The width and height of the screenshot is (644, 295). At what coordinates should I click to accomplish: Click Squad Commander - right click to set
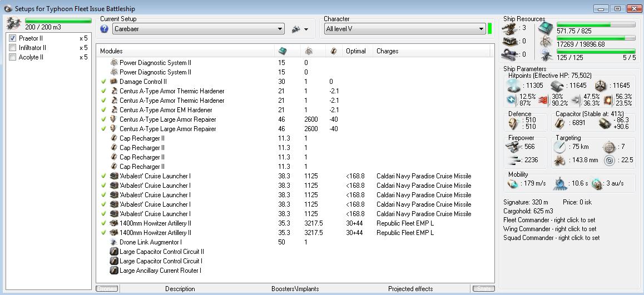[x=552, y=238]
